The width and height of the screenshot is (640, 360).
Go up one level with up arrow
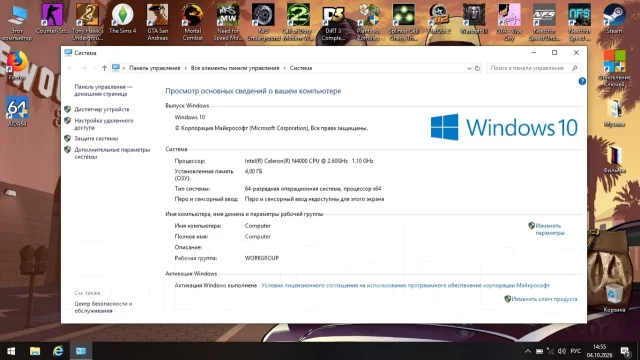point(104,68)
